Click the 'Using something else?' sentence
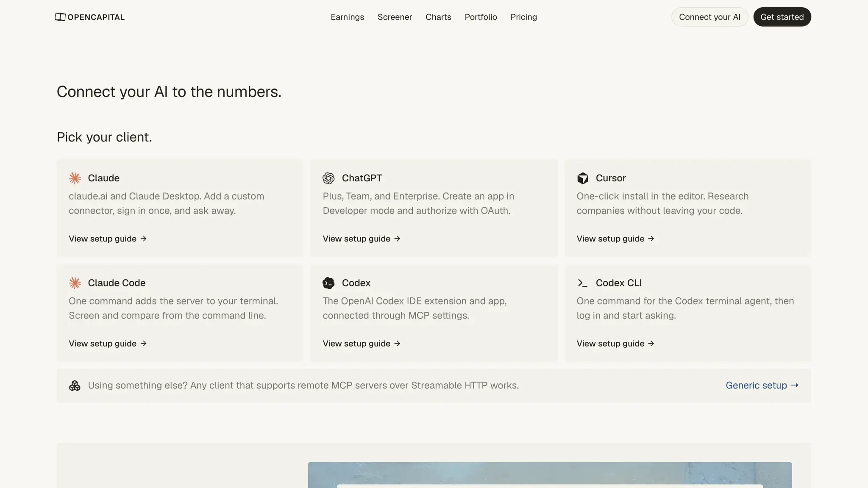The height and width of the screenshot is (488, 868). pos(303,385)
